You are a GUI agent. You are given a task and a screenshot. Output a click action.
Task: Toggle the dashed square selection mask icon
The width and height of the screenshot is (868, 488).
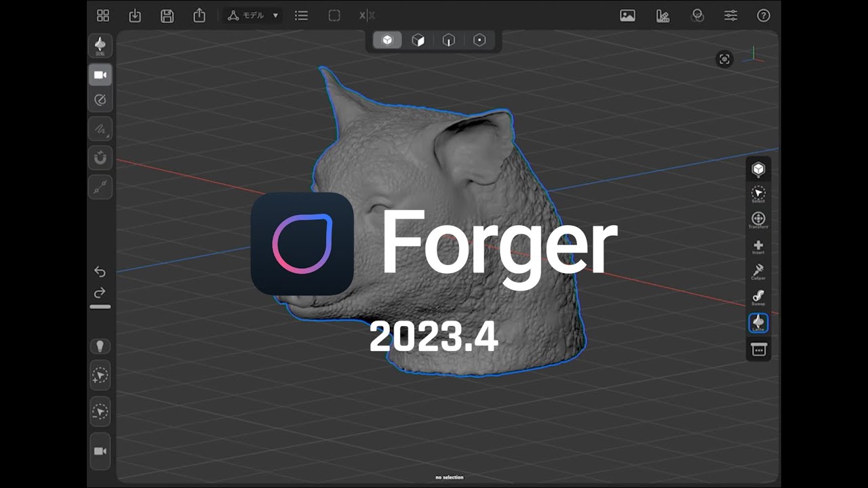pos(334,16)
